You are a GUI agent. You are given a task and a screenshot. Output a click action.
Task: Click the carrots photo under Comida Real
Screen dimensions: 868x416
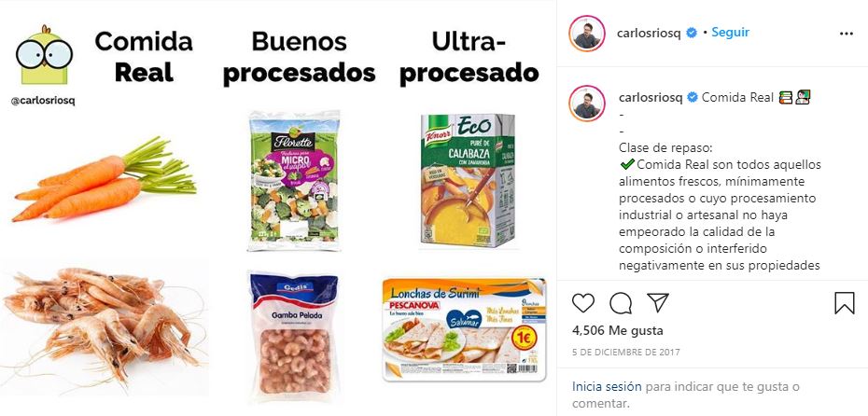(x=105, y=180)
